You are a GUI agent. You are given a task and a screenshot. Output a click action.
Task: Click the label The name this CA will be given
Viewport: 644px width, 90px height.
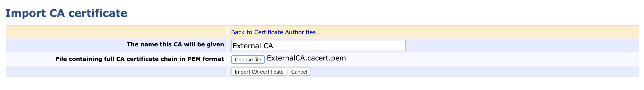tap(175, 44)
